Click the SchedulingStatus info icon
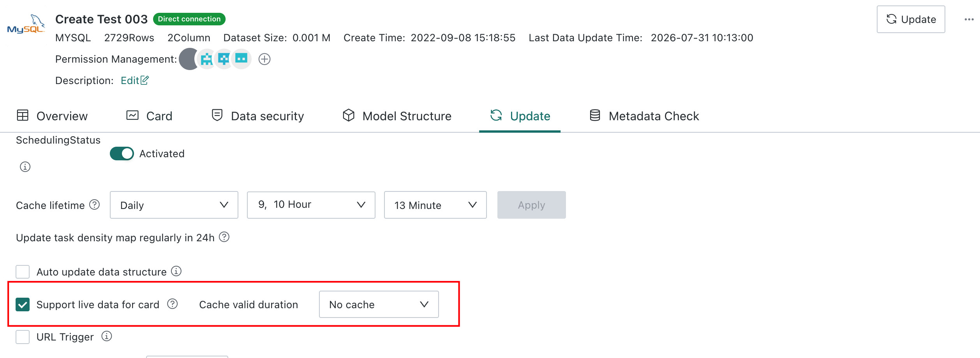980x358 pixels. pos(25,167)
